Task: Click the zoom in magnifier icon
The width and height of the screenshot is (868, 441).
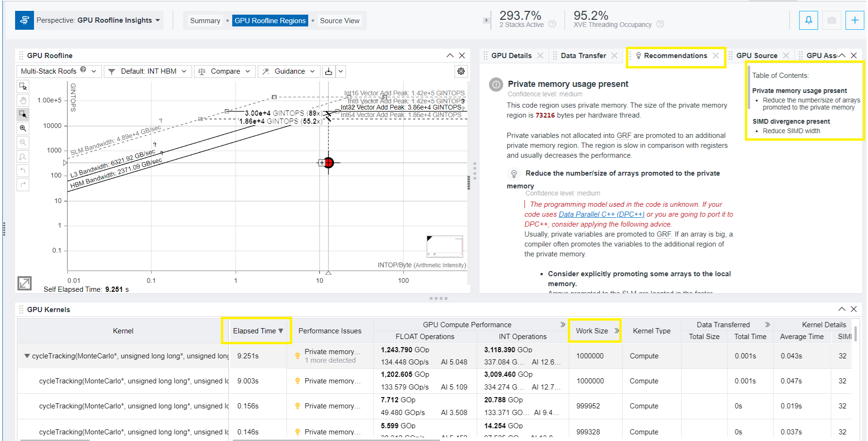Action: (x=23, y=128)
